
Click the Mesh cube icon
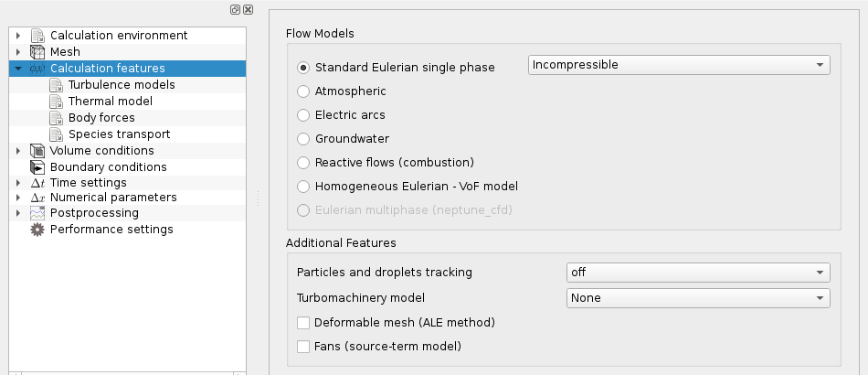point(37,52)
